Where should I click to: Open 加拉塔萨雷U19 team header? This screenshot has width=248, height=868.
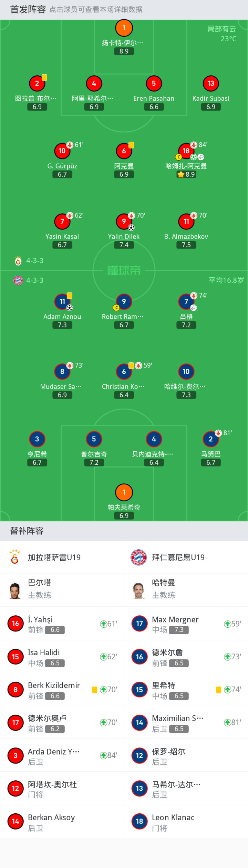point(62,557)
